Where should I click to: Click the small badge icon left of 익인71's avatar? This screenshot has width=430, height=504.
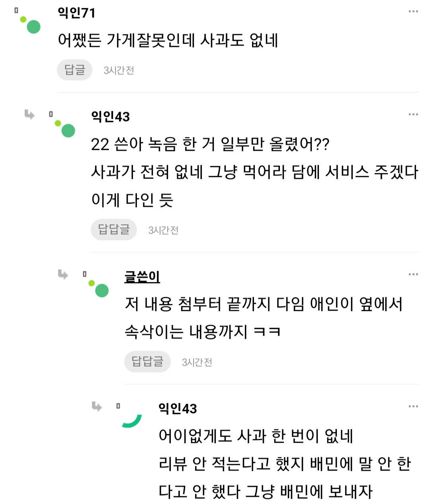click(x=16, y=10)
